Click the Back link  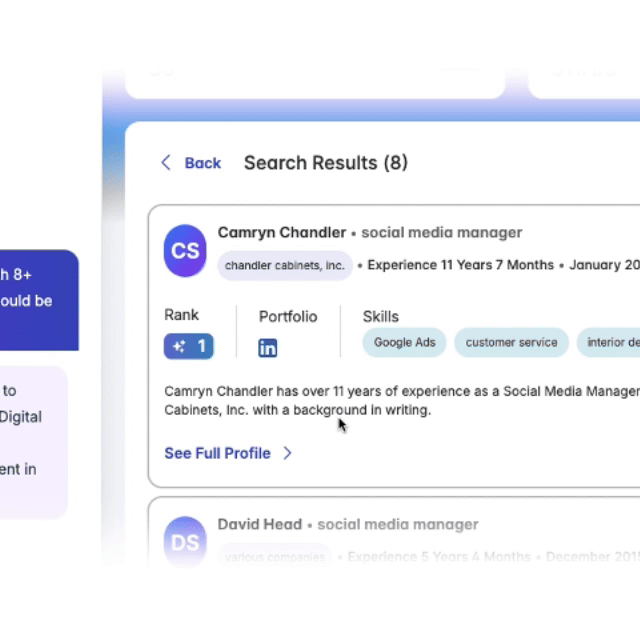coord(202,163)
